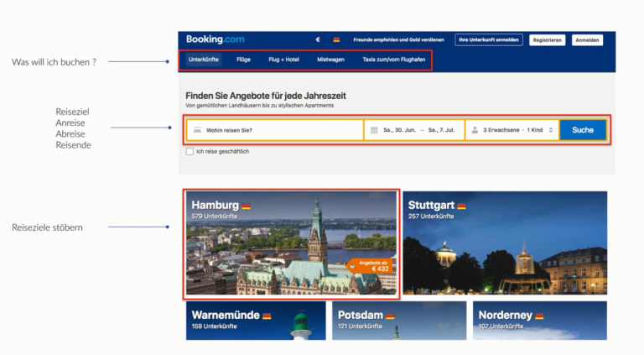Image resolution: width=644 pixels, height=355 pixels.
Task: Click the Registrieren button
Action: click(x=547, y=39)
